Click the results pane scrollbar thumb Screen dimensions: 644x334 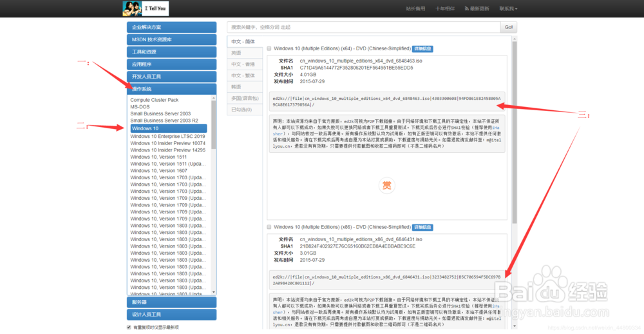pyautogui.click(x=515, y=132)
